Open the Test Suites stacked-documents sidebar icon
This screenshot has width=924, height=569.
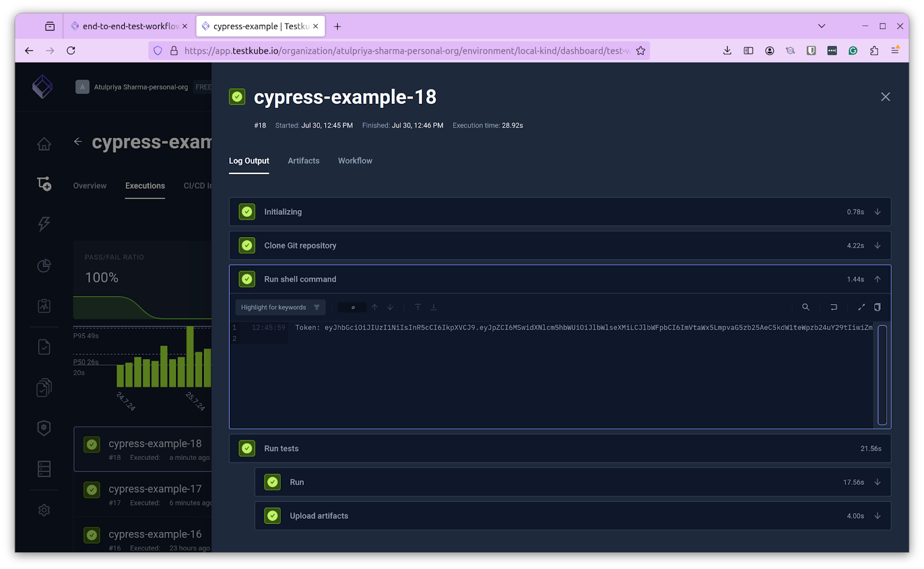[x=44, y=388]
